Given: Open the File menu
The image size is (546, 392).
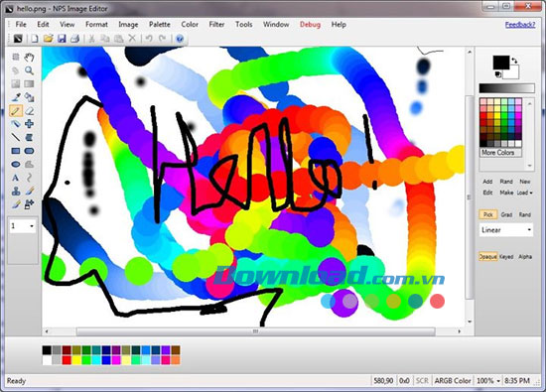Looking at the screenshot, I should tap(21, 25).
